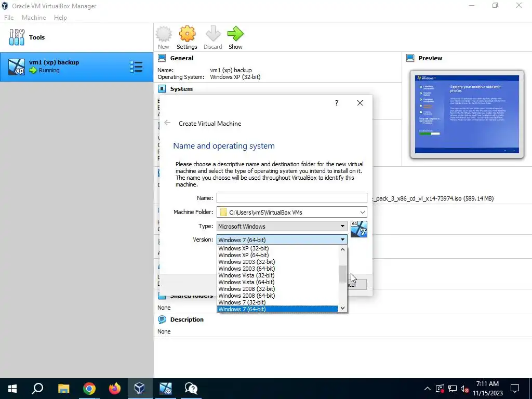Click the Preview panel monitor icon

410,58
